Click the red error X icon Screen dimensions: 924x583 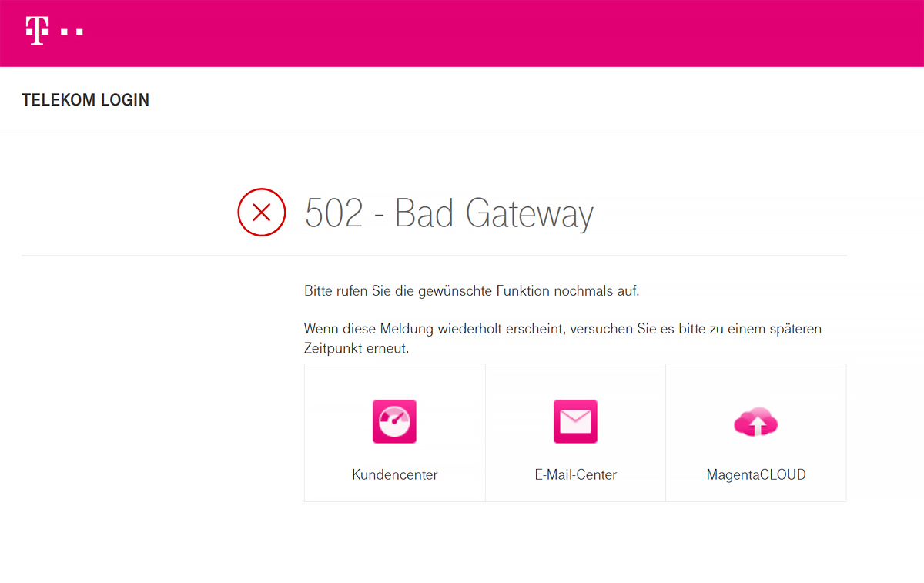(x=262, y=212)
